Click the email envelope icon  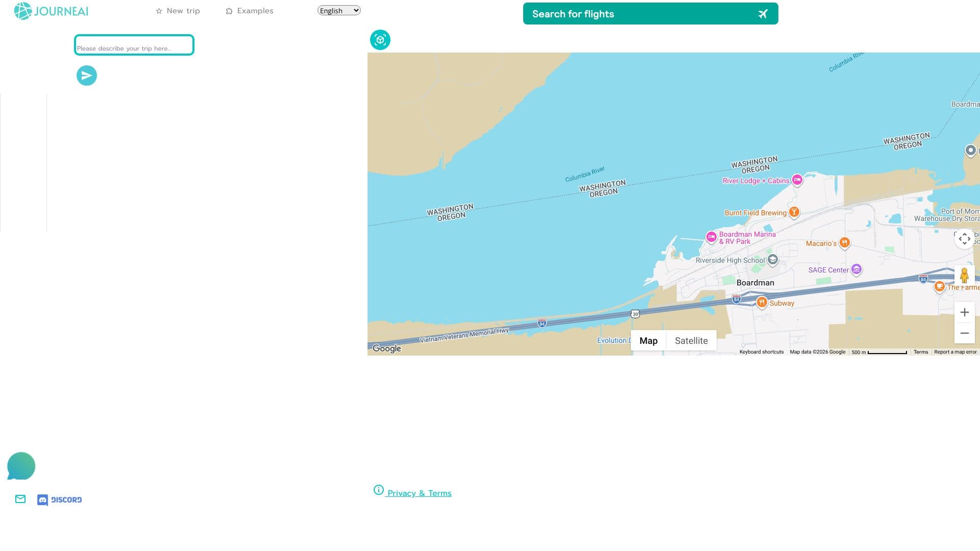[20, 499]
